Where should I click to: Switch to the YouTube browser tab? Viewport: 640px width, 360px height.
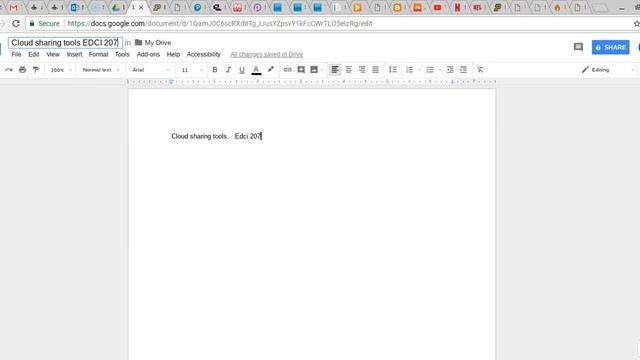point(437,7)
